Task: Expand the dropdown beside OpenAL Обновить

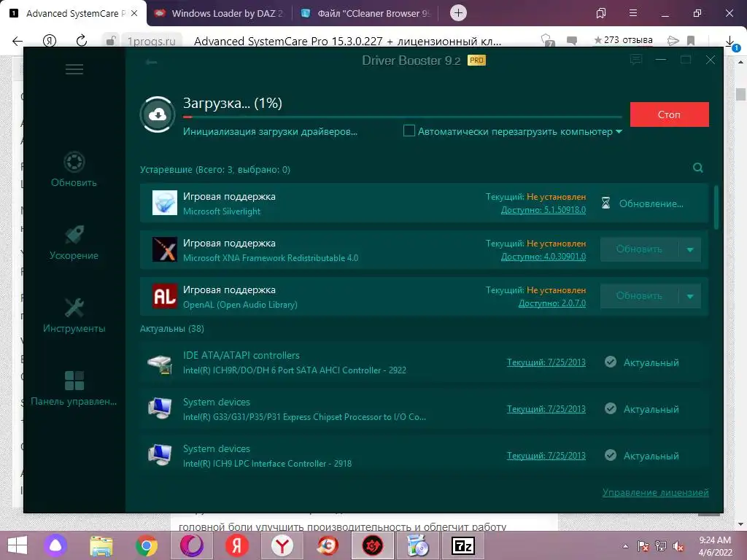Action: tap(690, 296)
